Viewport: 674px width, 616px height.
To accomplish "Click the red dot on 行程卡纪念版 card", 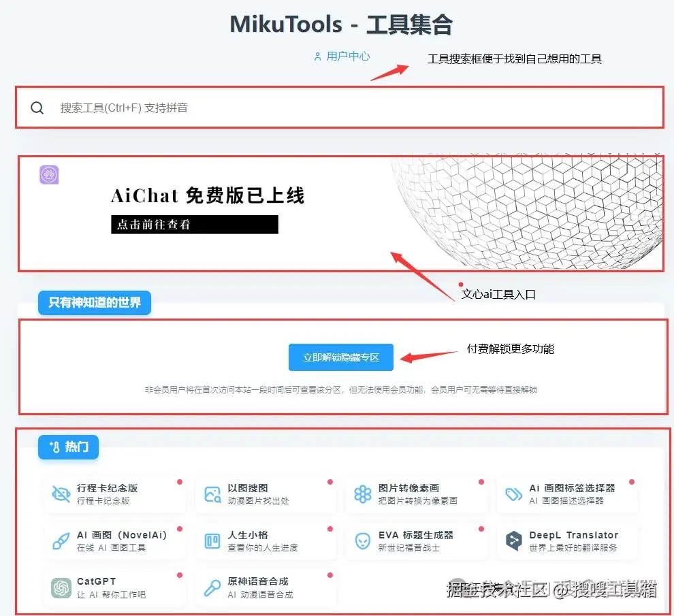I will [x=180, y=482].
